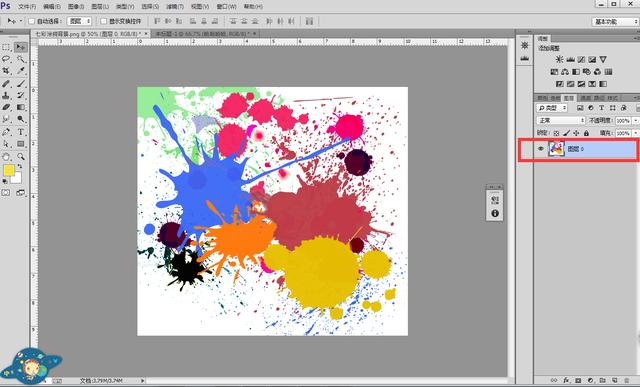Select the Eraser tool

point(6,107)
